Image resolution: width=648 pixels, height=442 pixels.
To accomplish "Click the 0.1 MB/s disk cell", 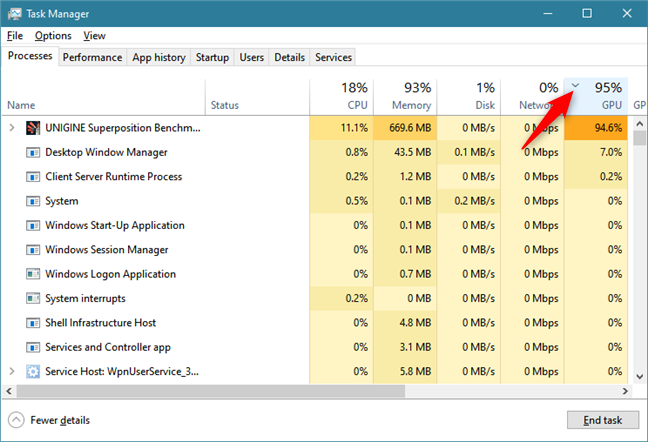I will [x=469, y=152].
